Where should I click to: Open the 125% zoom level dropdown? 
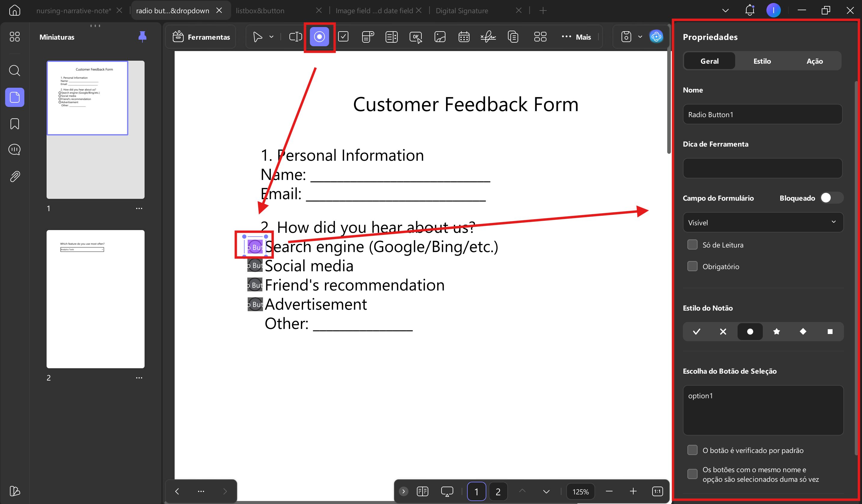[x=580, y=491]
